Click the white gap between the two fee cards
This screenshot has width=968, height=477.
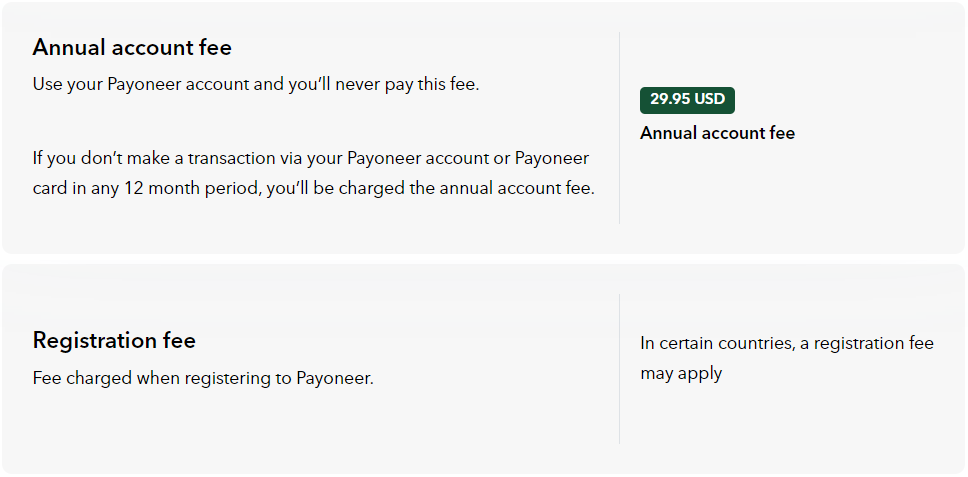coord(483,259)
